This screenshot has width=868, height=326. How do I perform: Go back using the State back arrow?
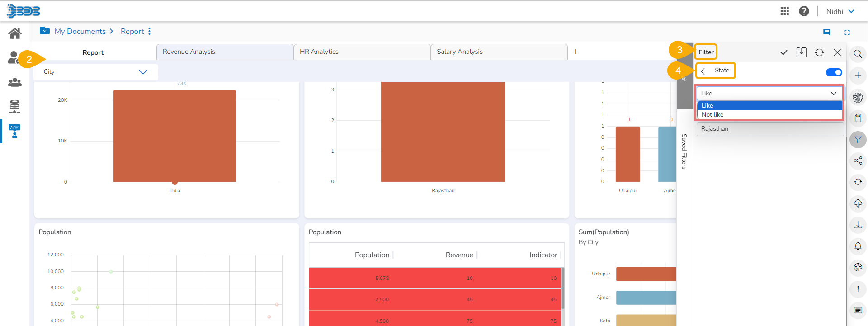[x=703, y=71]
